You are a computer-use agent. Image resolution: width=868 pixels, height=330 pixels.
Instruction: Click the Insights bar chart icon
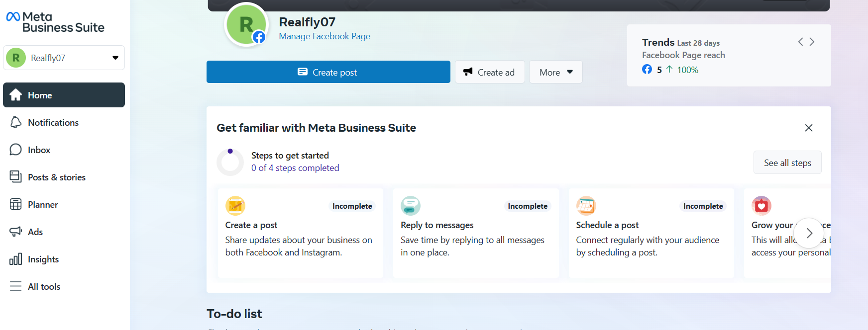pos(16,259)
